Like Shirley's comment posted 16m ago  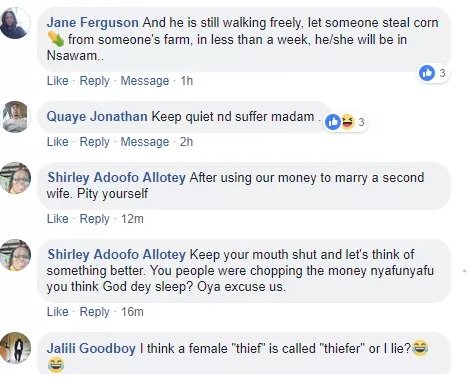tap(57, 312)
